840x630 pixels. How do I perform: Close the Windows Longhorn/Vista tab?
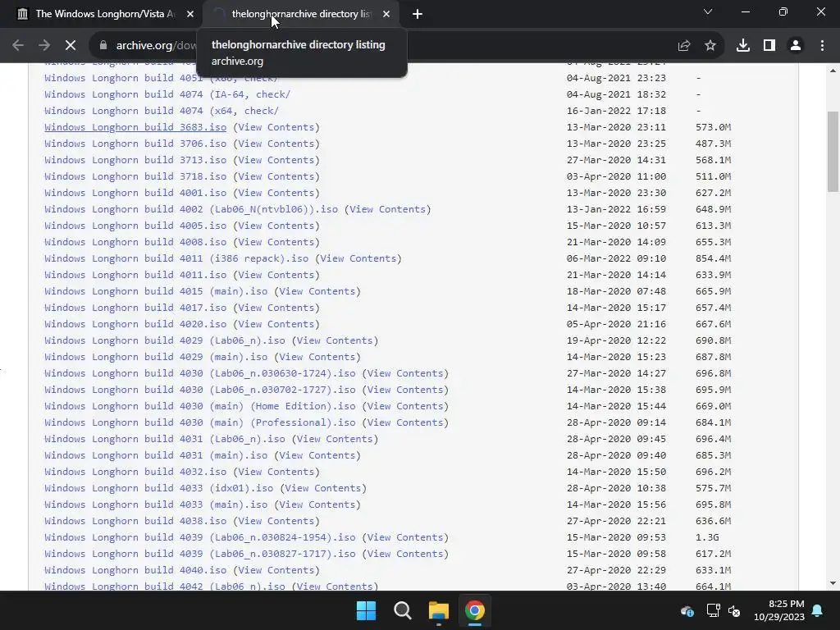click(x=190, y=14)
